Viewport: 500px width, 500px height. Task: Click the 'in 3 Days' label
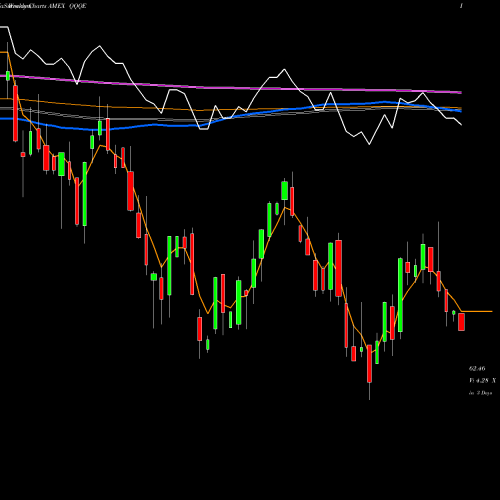(480, 393)
